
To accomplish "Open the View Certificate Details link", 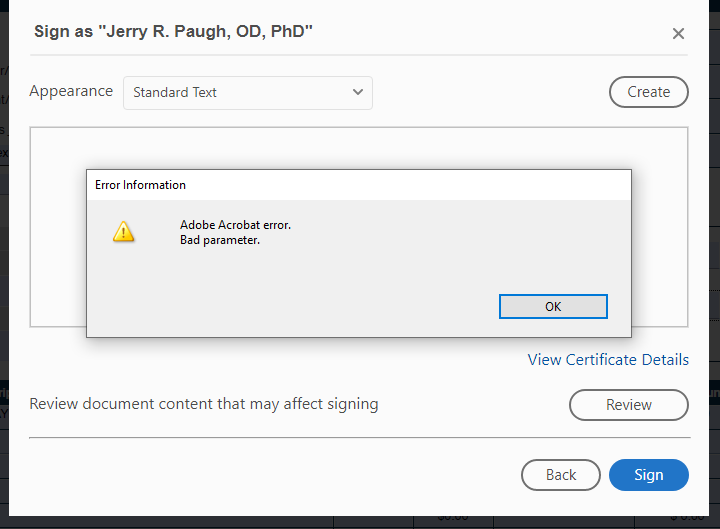I will click(608, 360).
